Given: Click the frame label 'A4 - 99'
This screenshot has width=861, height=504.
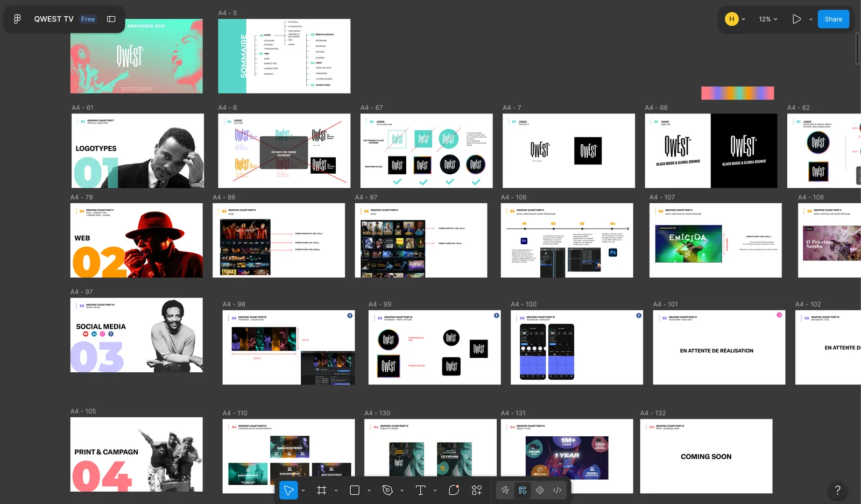Looking at the screenshot, I should pos(380,304).
